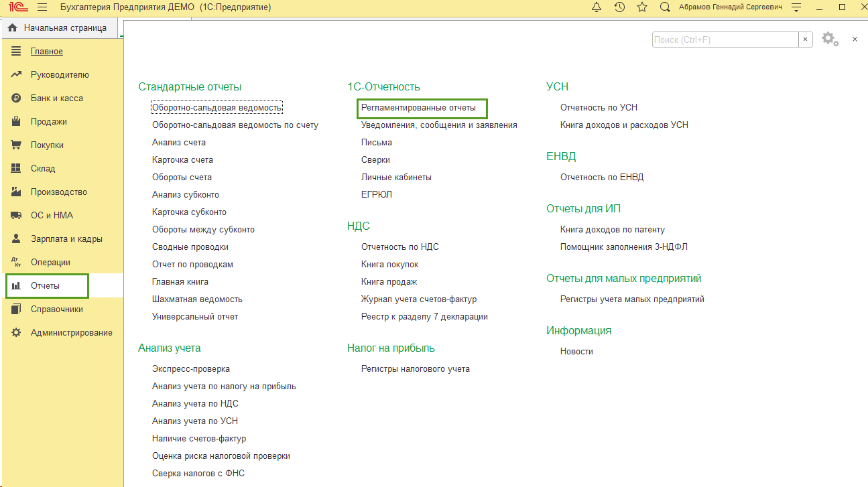
Task: Open Анализ учета по налогу на прибыль
Action: (x=224, y=386)
